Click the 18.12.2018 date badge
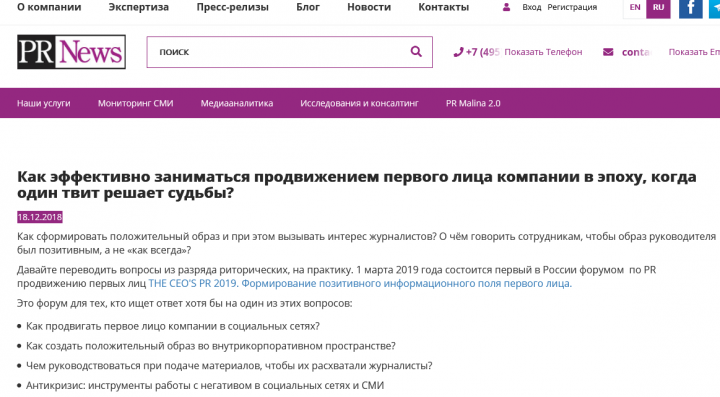This screenshot has height=397, width=720. click(x=40, y=217)
